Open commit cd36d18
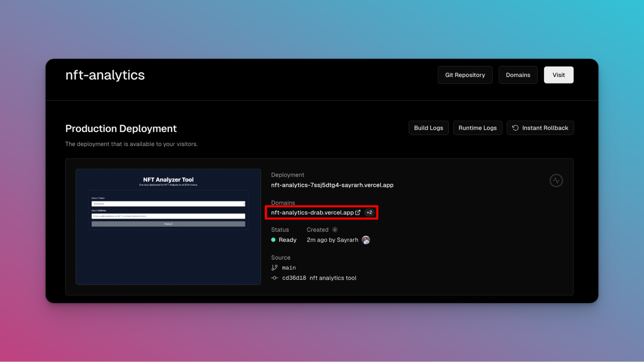 (294, 278)
